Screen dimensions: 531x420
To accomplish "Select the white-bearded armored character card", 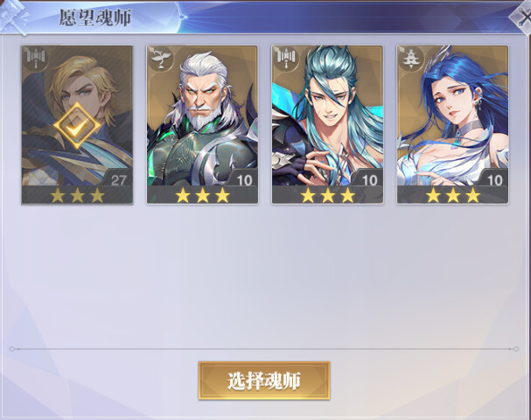I will (x=202, y=124).
